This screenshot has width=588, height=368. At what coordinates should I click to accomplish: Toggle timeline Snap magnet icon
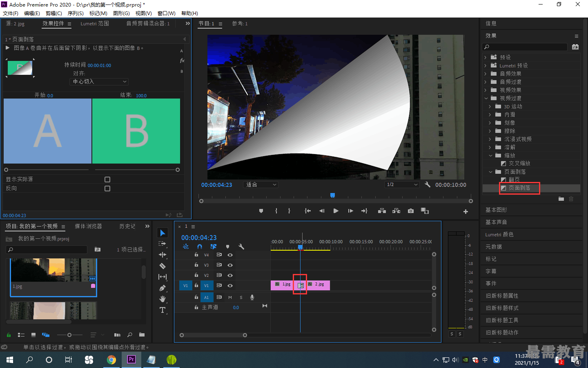[200, 247]
